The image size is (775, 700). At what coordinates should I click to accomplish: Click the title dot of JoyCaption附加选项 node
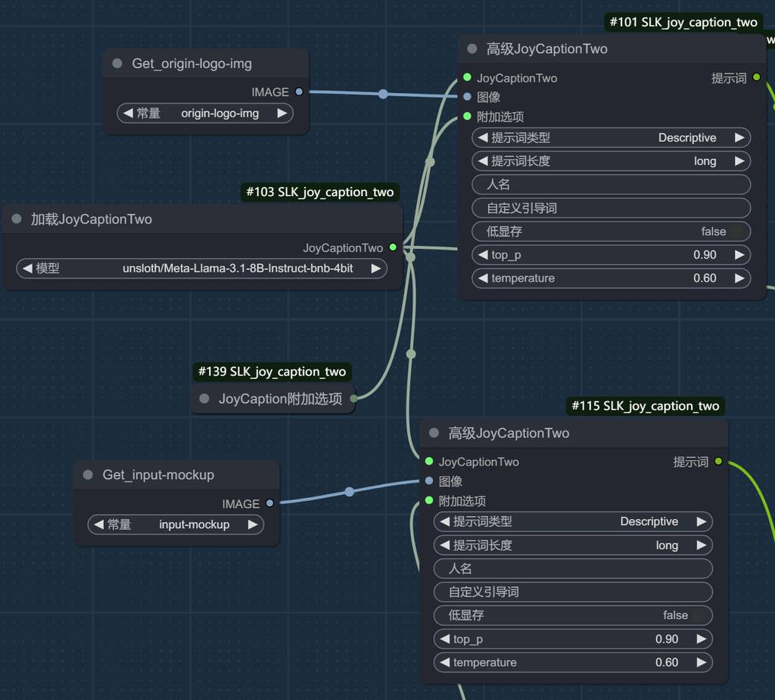click(204, 399)
